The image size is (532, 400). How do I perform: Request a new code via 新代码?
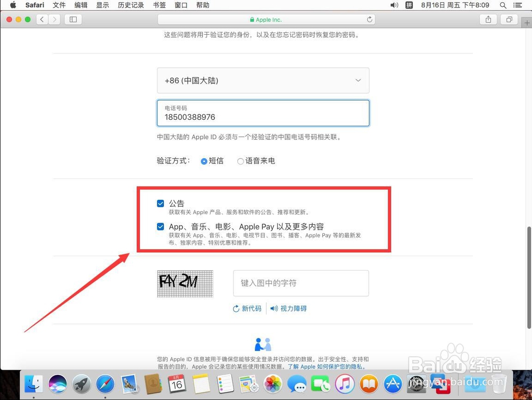(247, 308)
